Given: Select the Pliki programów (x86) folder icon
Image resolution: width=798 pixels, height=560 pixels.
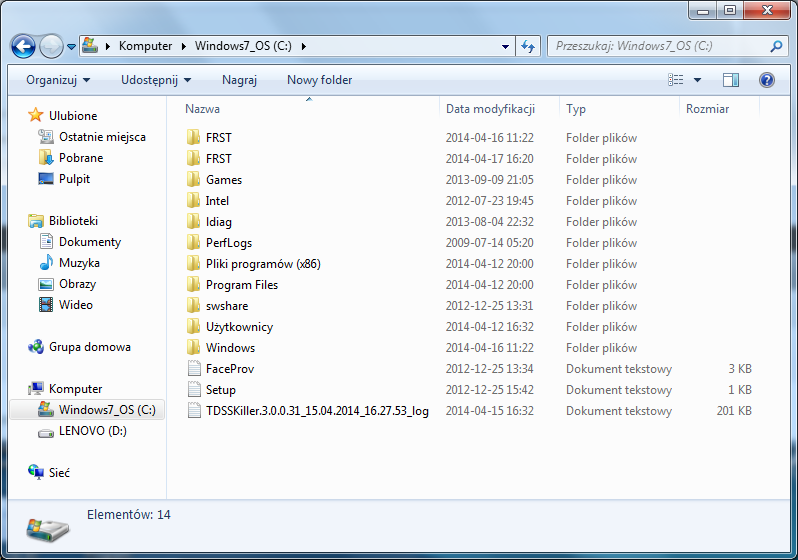Looking at the screenshot, I should (x=193, y=264).
